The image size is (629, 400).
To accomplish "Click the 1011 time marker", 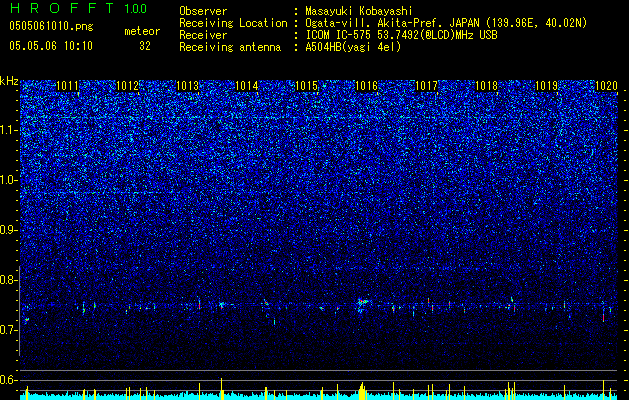I will coord(67,86).
